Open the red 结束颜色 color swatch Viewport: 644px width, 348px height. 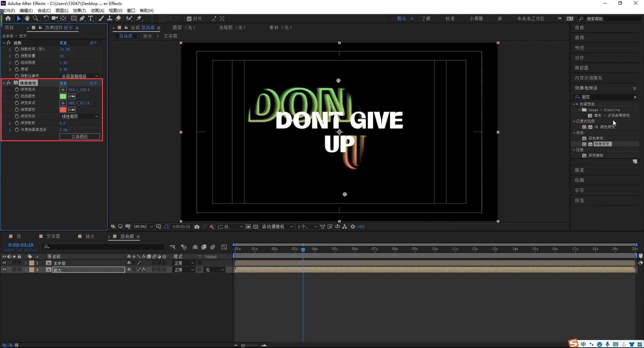63,110
